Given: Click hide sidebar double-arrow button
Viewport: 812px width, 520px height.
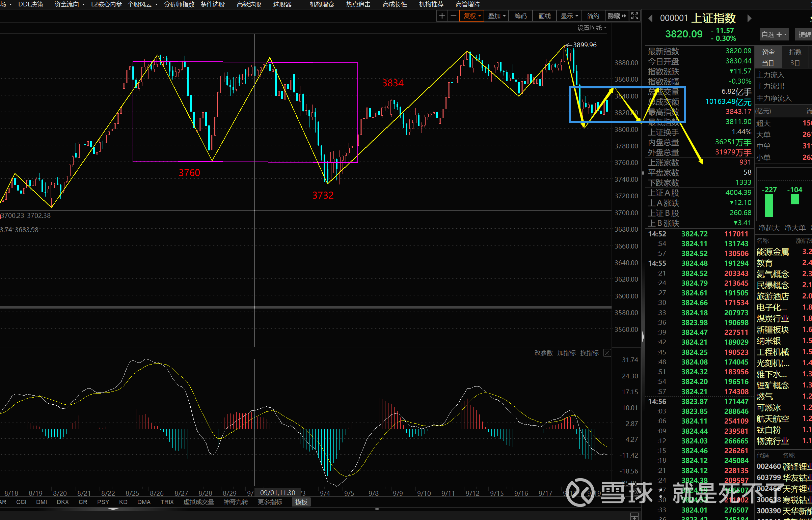Looking at the screenshot, I should (x=617, y=16).
